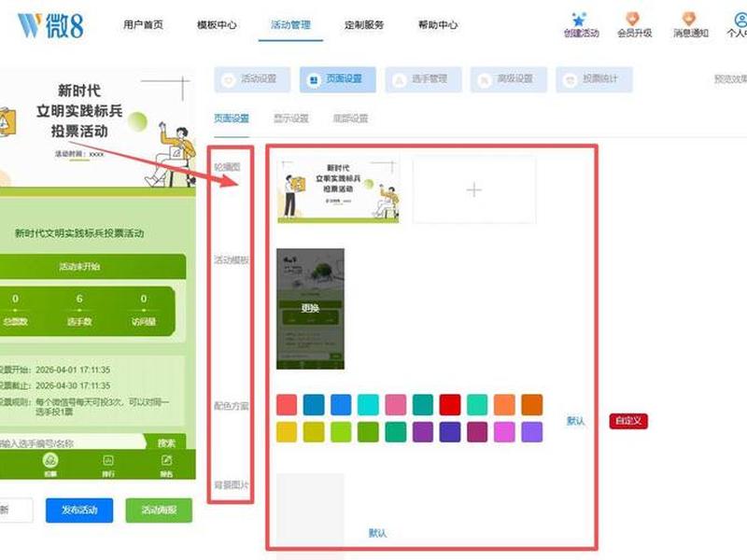747x560 pixels.
Task: Pick the purple swatch in second row
Action: click(x=423, y=432)
